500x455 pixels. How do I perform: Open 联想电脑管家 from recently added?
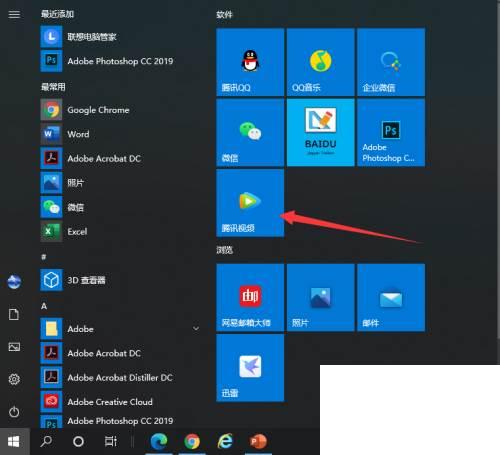(121, 37)
